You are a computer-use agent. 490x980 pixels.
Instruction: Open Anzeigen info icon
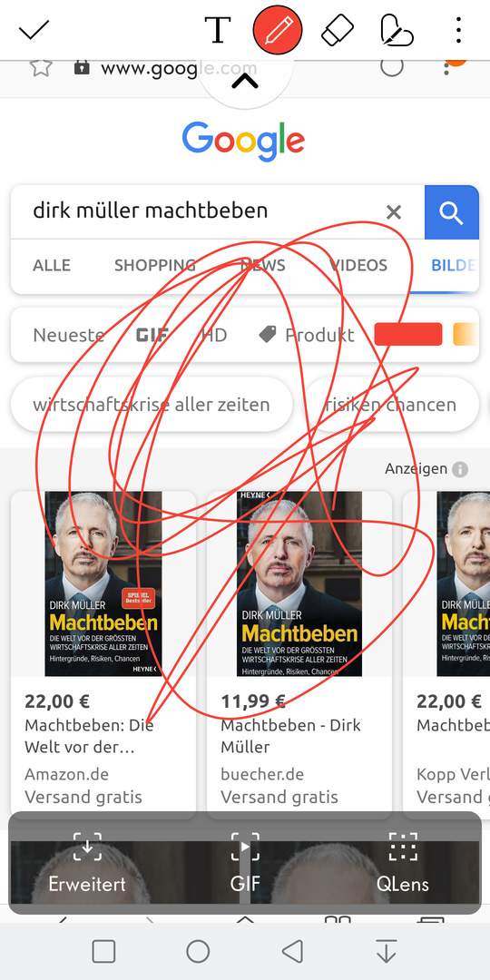click(460, 469)
